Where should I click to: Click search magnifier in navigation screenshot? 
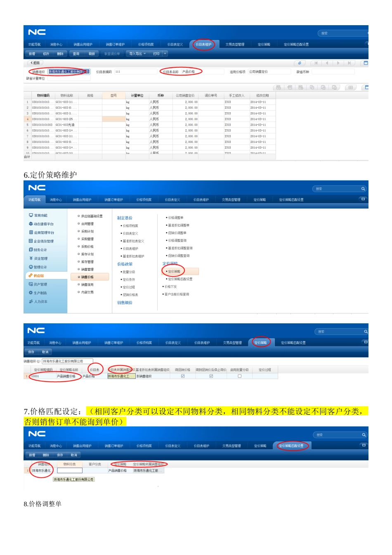pos(363,189)
